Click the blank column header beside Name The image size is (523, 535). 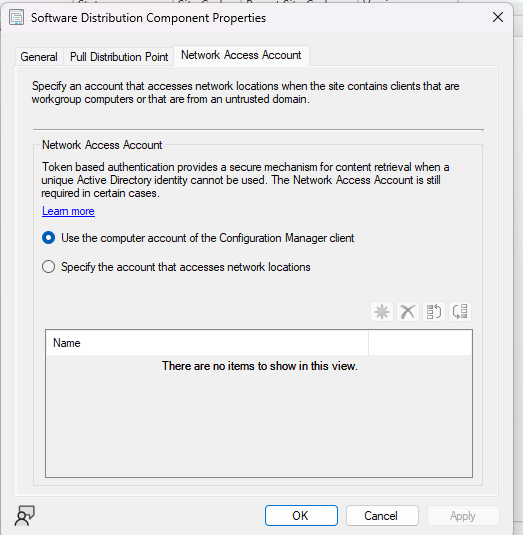[x=420, y=343]
